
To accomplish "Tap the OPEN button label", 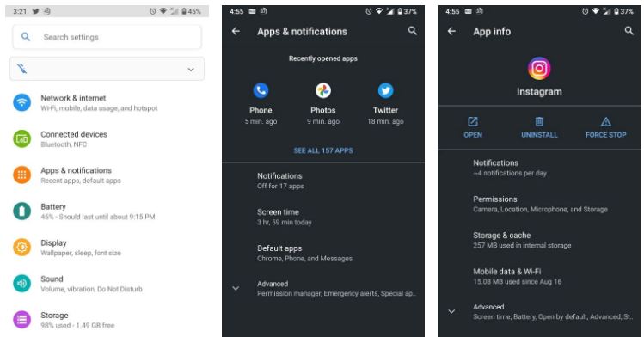I will [x=473, y=135].
